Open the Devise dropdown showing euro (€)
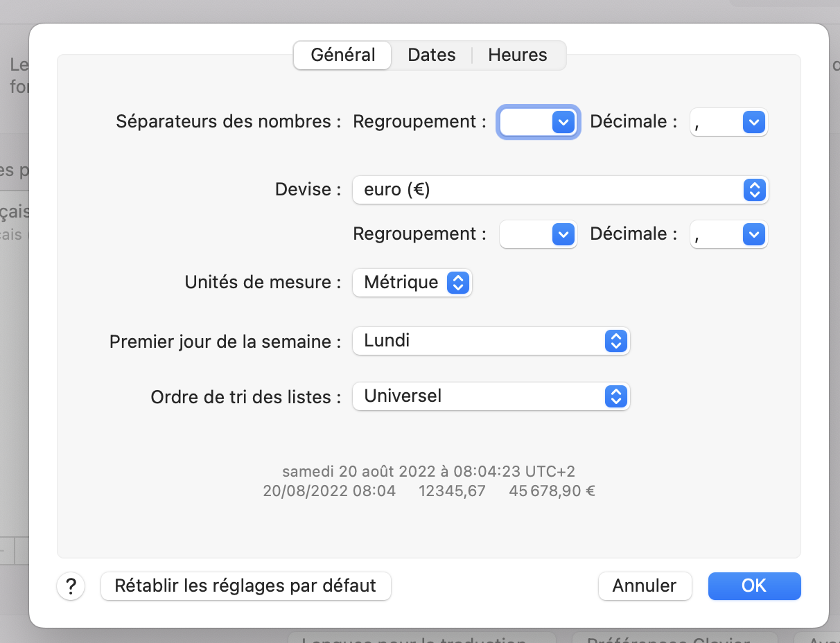The height and width of the screenshot is (643, 840). (x=560, y=190)
